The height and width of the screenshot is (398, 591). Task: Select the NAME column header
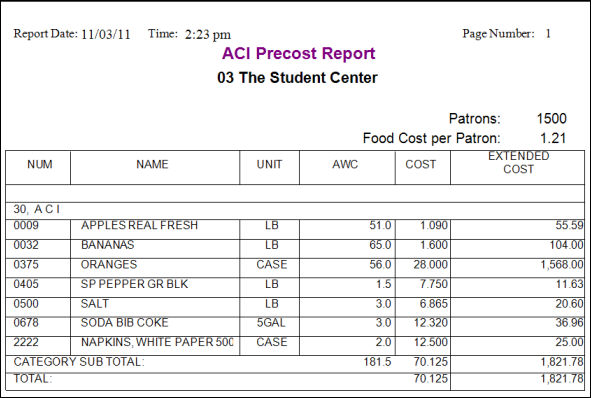(152, 164)
